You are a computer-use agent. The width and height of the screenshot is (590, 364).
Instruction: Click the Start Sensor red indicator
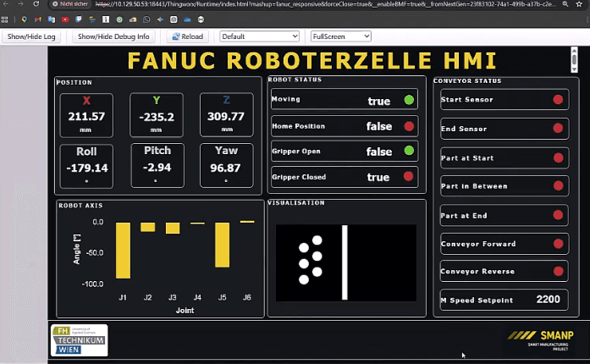pos(558,99)
